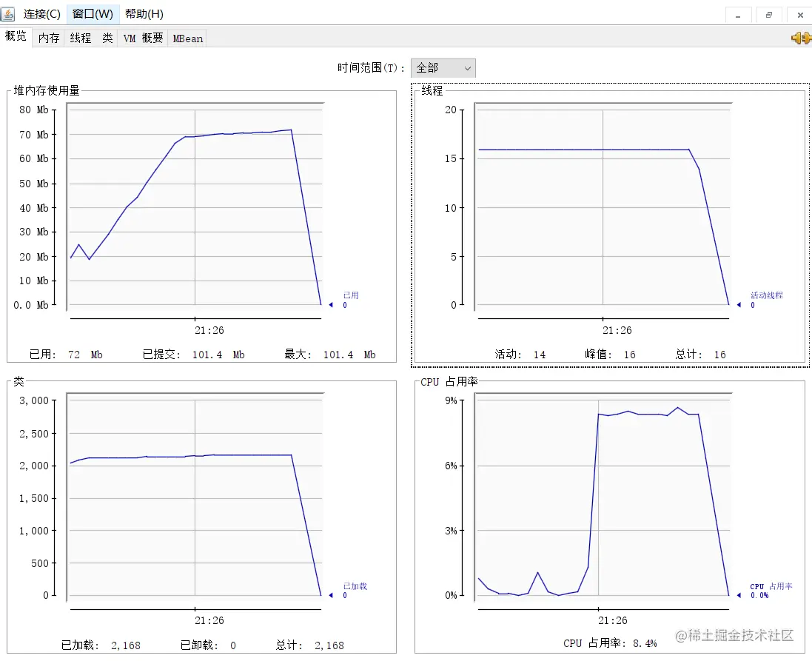The width and height of the screenshot is (812, 661).
Task: Switch to the 内存 tab
Action: [x=49, y=38]
